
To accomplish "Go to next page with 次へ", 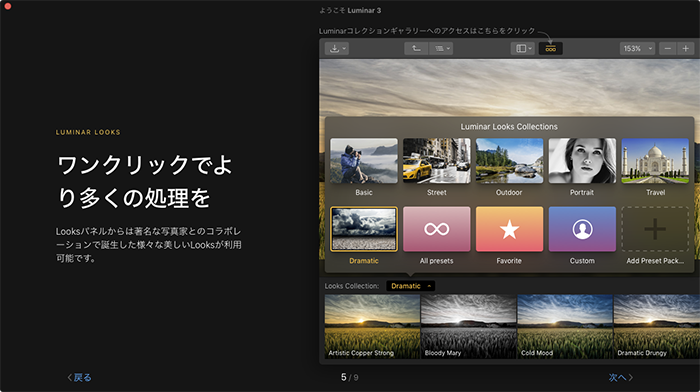I will [621, 377].
